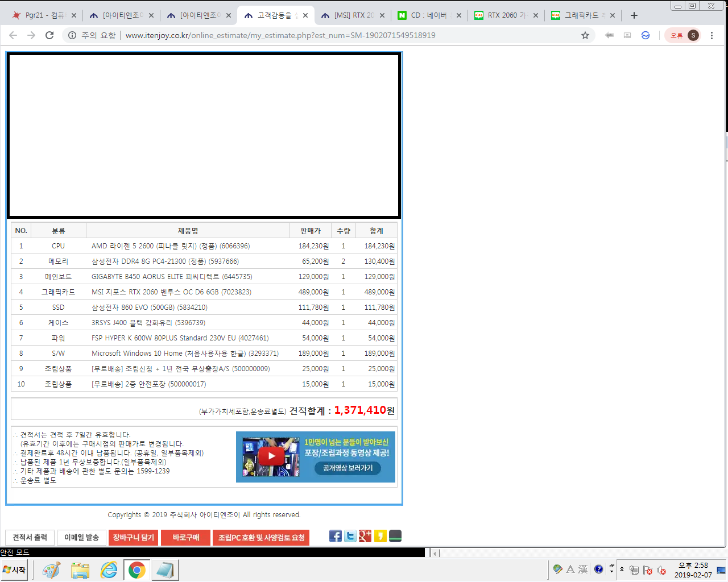Click the taskbar clock 오후 2:58
This screenshot has height=582, width=728.
point(693,570)
